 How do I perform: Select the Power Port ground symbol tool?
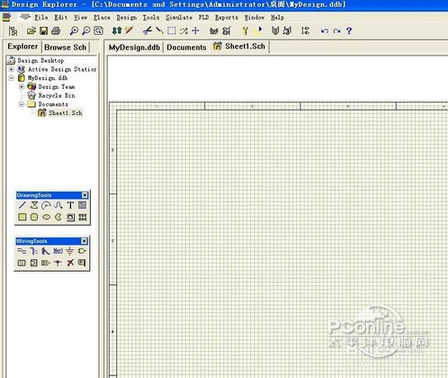[x=70, y=251]
